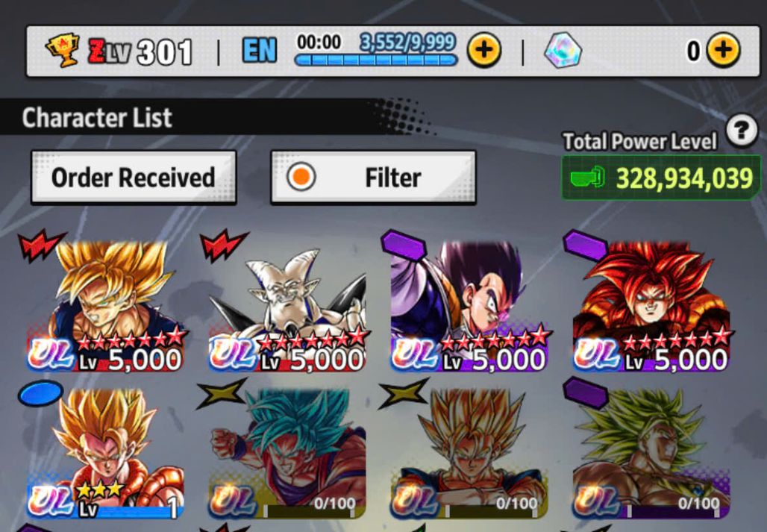Open the Order Received sort dropdown
Viewport: 767px width, 532px height.
pyautogui.click(x=134, y=177)
